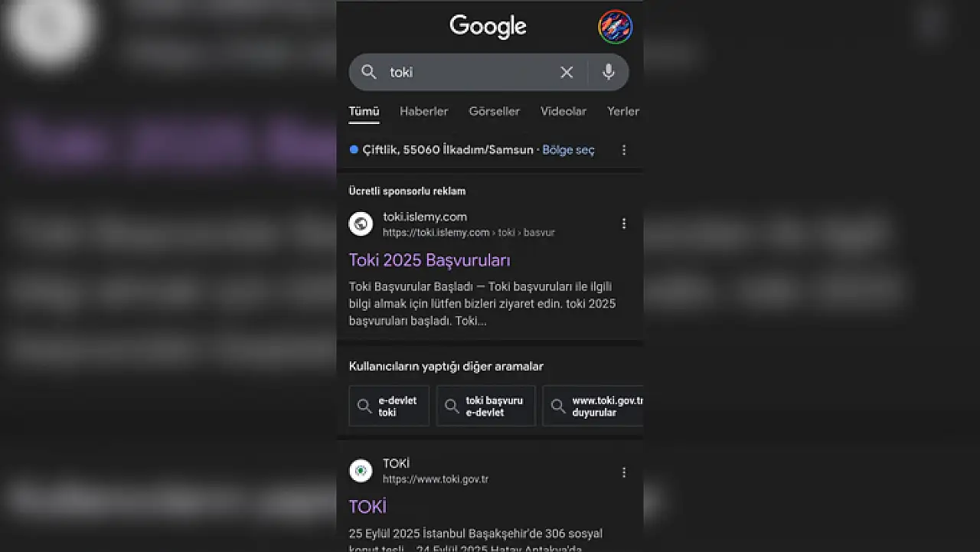Open the Google account profile avatar
The image size is (980, 552).
[x=615, y=27]
